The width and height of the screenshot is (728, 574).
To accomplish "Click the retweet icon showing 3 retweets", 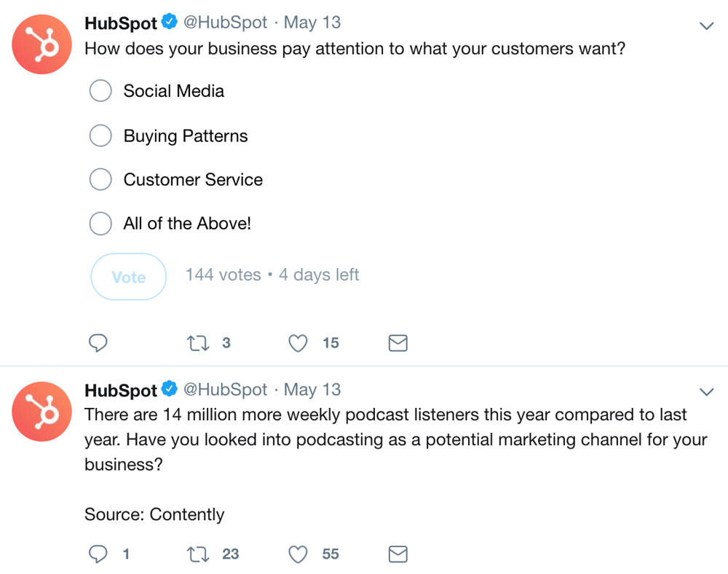I will point(197,342).
